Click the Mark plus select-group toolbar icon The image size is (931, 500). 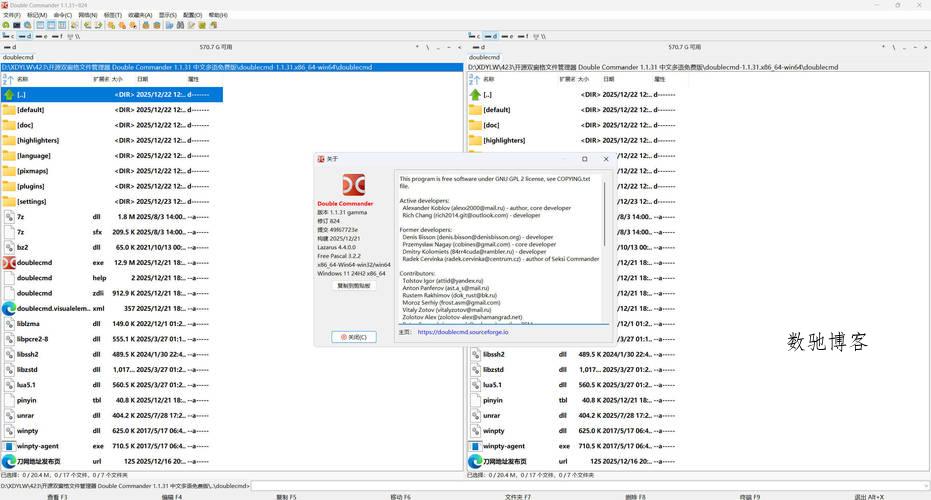pos(111,25)
